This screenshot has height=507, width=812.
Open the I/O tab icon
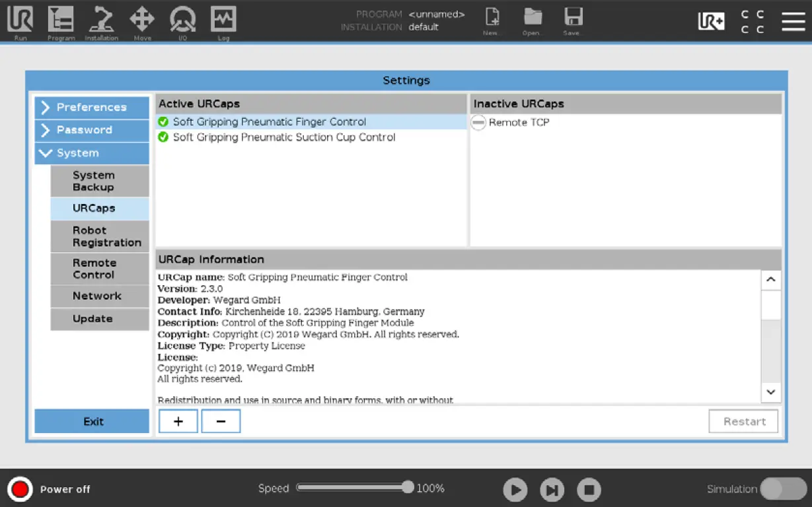(182, 22)
